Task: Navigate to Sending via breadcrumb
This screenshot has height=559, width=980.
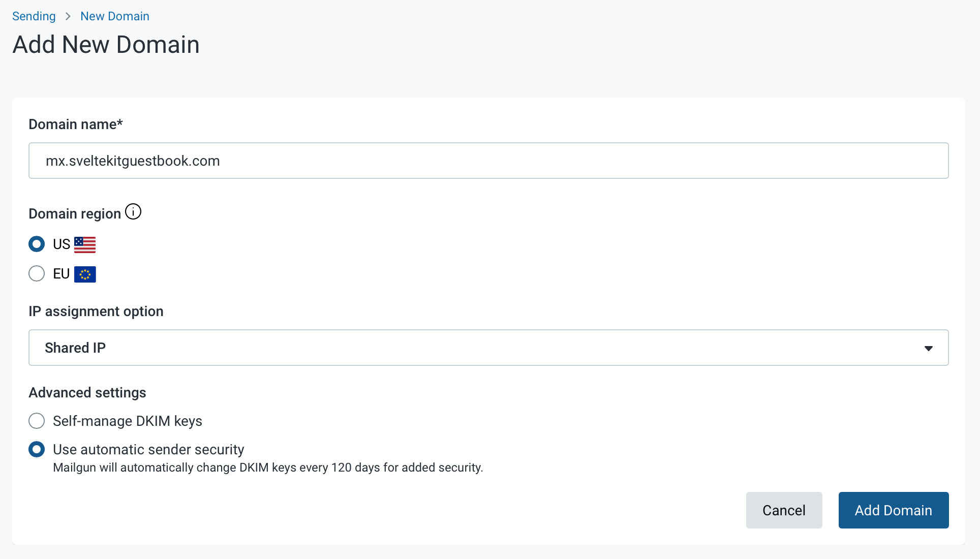Action: click(x=34, y=16)
